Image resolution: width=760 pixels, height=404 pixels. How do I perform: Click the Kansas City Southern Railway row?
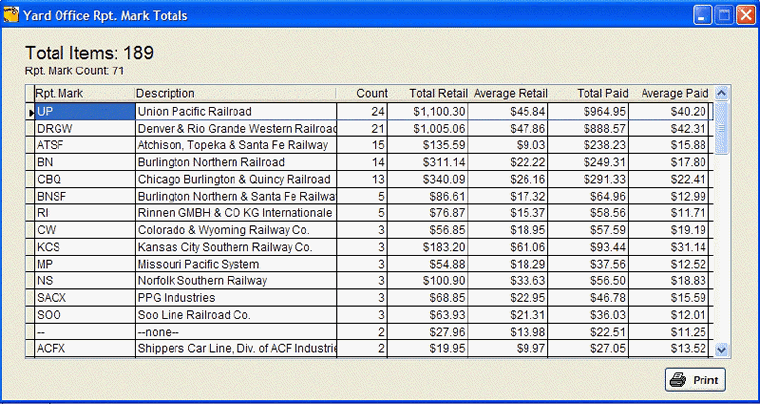pyautogui.click(x=236, y=247)
